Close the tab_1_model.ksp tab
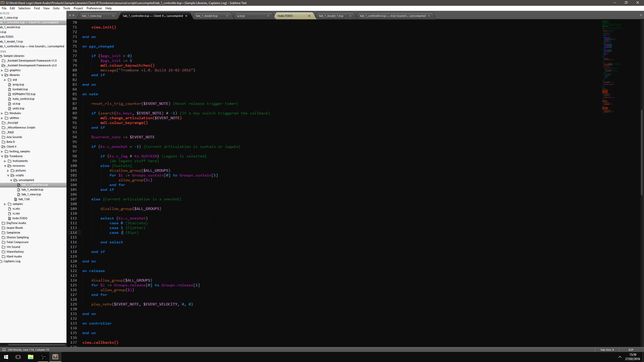Screen dimensions: 644x362 click(227, 16)
